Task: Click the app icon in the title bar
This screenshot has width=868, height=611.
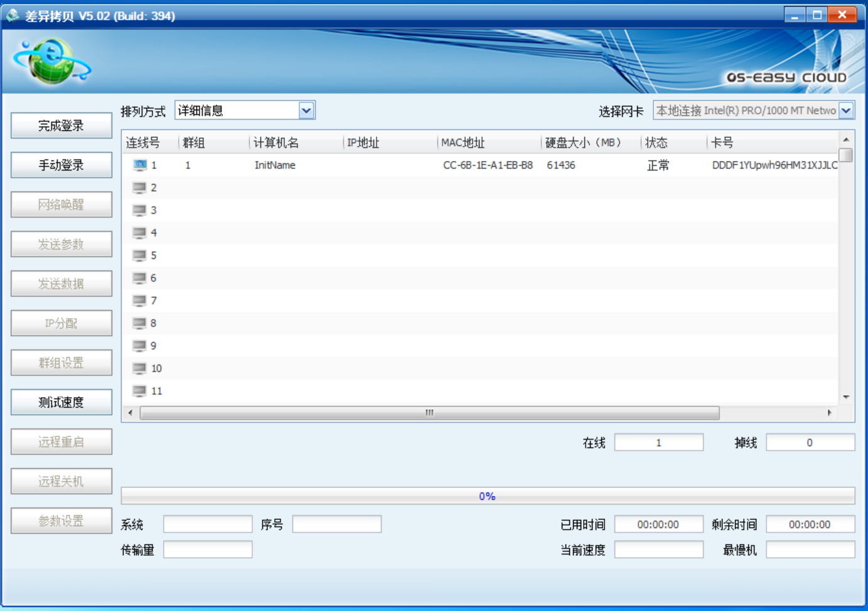Action: click(x=13, y=15)
